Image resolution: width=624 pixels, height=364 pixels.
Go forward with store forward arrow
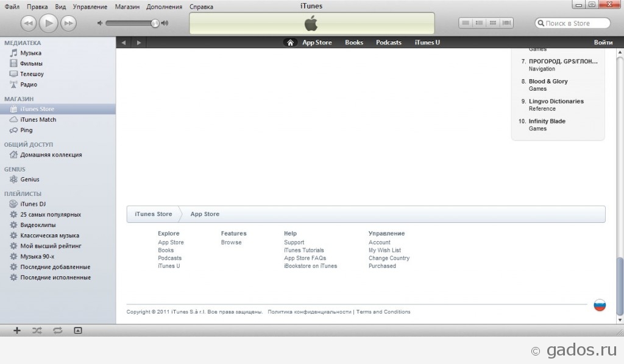139,43
